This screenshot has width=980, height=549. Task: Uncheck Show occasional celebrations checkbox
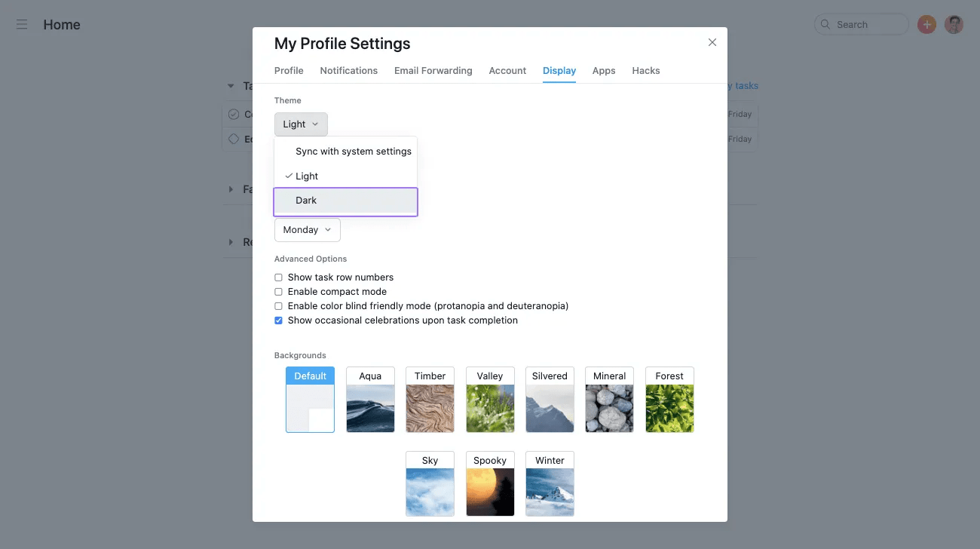click(x=278, y=321)
